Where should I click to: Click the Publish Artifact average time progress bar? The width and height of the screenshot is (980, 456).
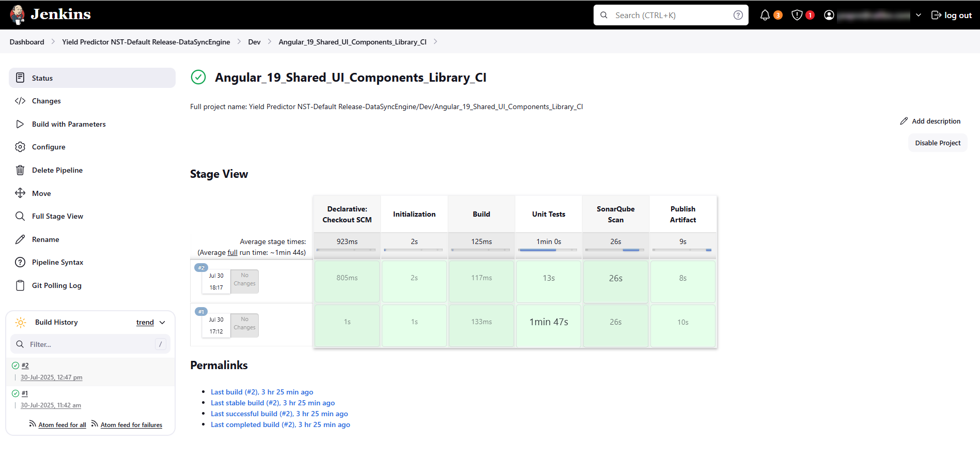683,250
